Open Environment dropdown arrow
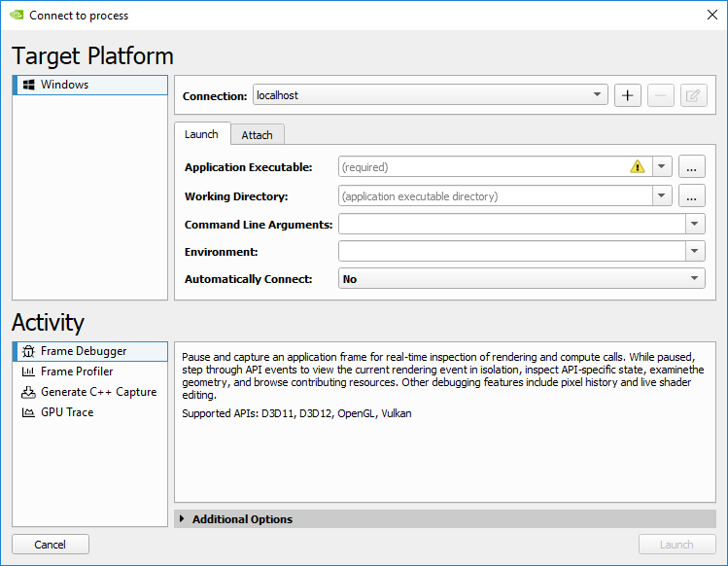728x566 pixels. [695, 251]
